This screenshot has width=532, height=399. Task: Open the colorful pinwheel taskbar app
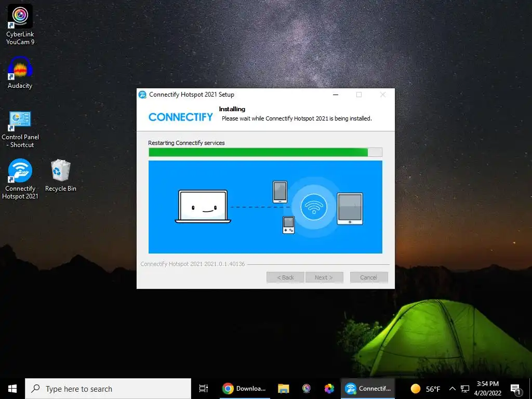click(x=329, y=389)
